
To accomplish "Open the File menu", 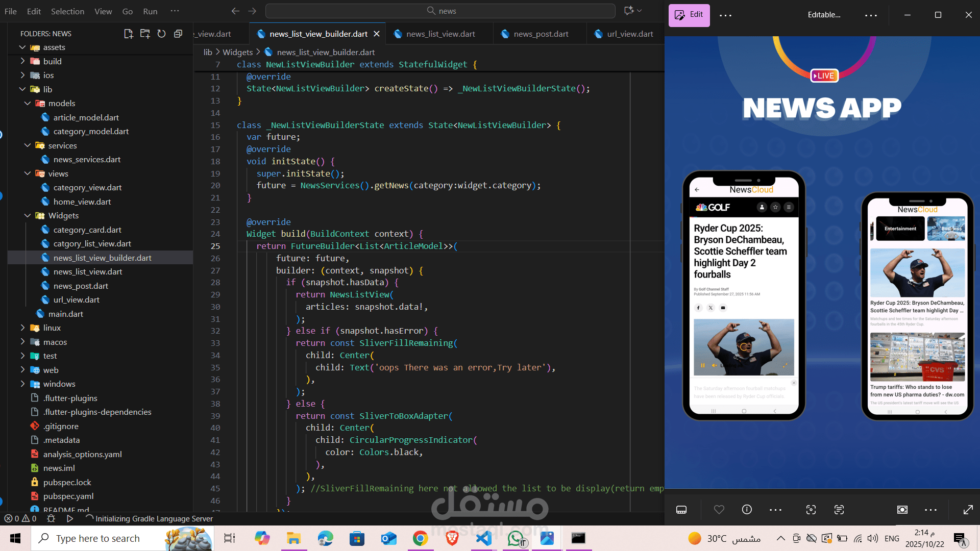I will [11, 11].
